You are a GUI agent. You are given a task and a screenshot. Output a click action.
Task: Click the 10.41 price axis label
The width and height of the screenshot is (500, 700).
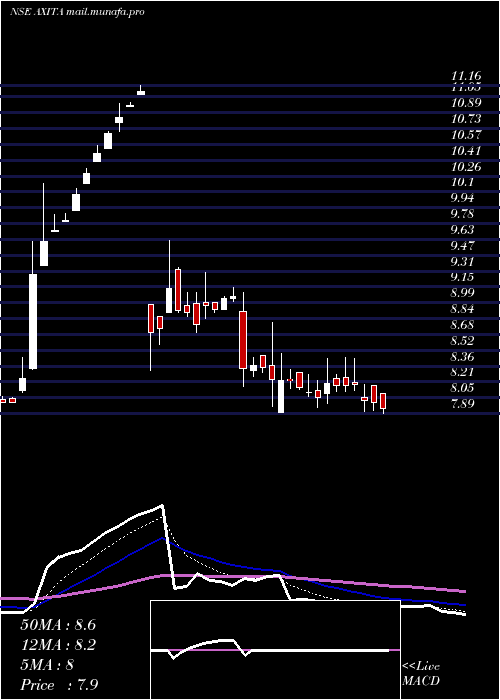[466, 150]
